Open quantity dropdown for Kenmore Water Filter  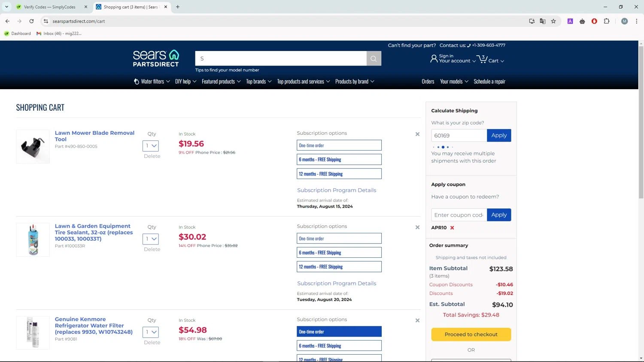tap(151, 332)
